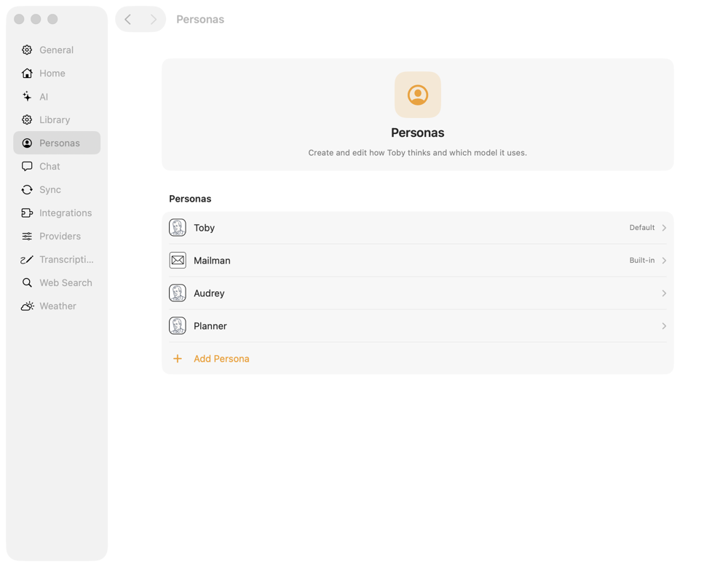This screenshot has height=567, width=728.
Task: Switch to the Home section
Action: [x=57, y=73]
